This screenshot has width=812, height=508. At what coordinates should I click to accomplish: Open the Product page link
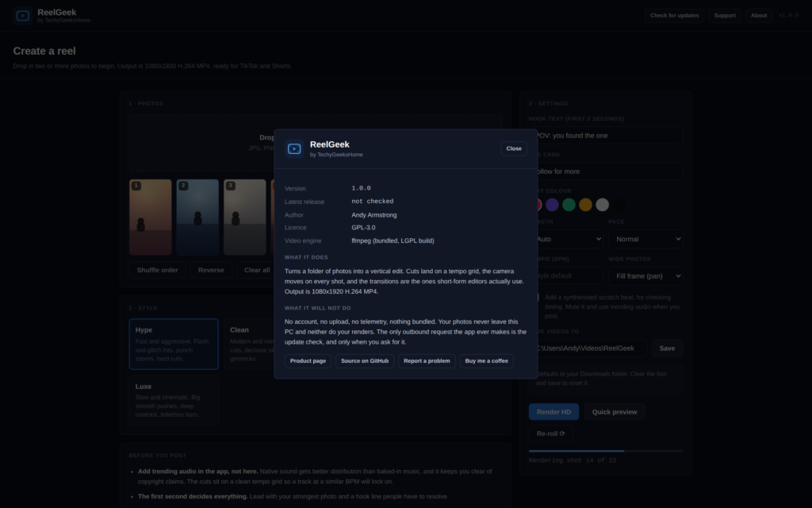point(308,361)
